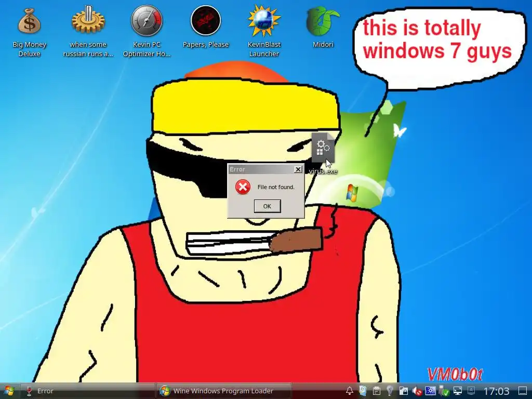Close the Error dialog with the X
The width and height of the screenshot is (532, 399).
tap(298, 169)
